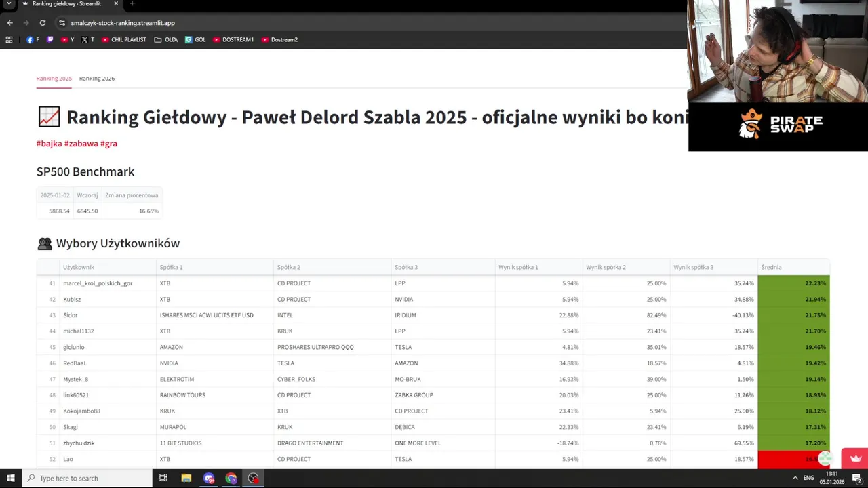The image size is (868, 488).
Task: Open a new browser tab with plus
Action: 132,4
